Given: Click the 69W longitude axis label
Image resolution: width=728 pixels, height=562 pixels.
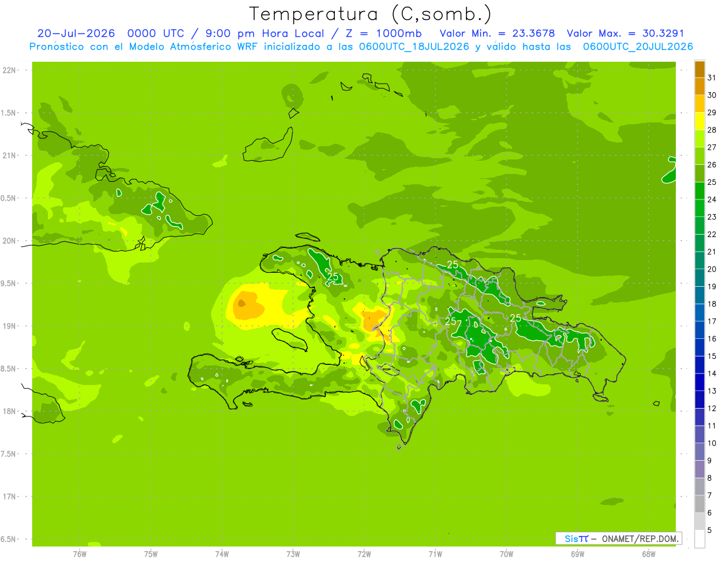Looking at the screenshot, I should [578, 554].
